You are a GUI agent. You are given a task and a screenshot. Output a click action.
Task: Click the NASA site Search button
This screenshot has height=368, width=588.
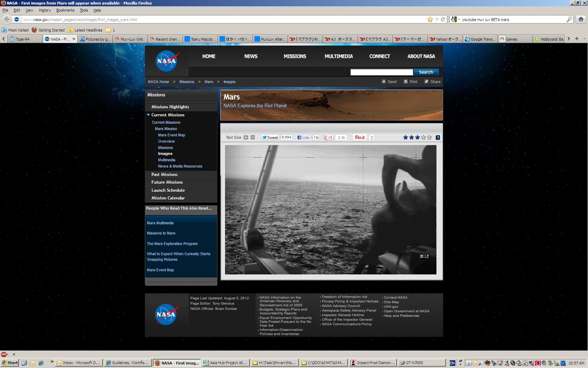426,72
